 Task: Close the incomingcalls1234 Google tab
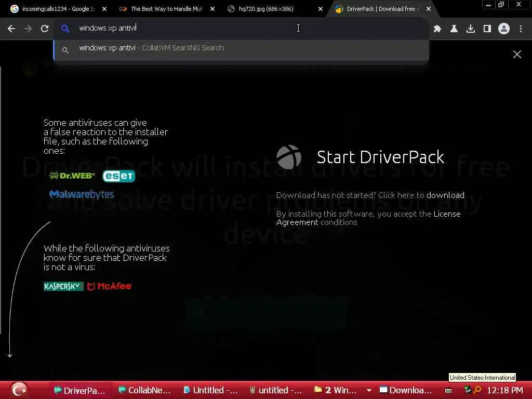(104, 9)
